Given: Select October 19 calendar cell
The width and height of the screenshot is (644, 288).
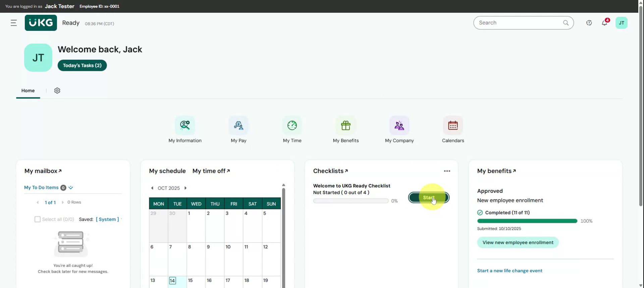Looking at the screenshot, I should click(x=271, y=282).
